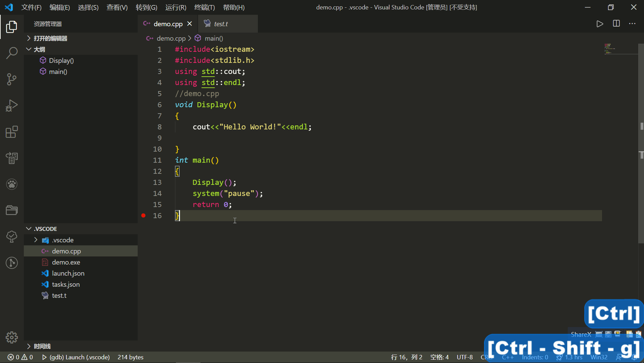
Task: Toggle the breakpoint on line 16
Action: point(143,215)
